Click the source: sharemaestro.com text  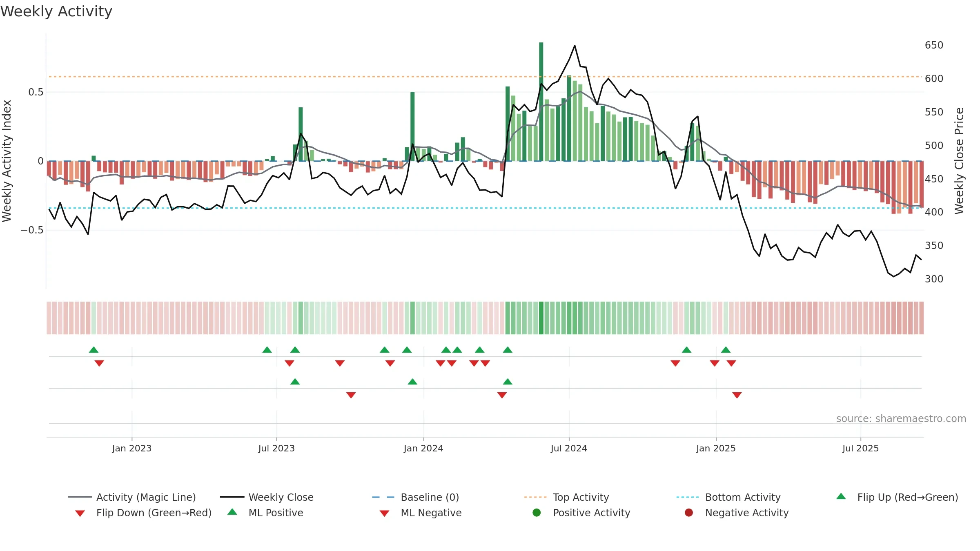coord(901,418)
